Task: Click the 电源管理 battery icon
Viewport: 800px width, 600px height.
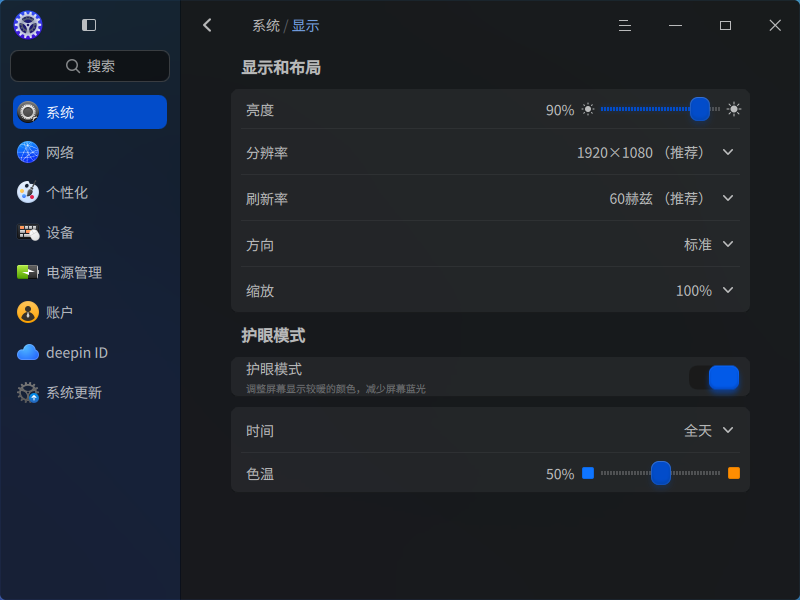Action: 28,272
